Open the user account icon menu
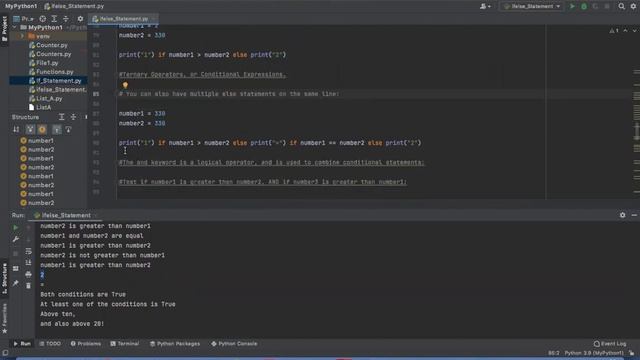 [x=485, y=6]
